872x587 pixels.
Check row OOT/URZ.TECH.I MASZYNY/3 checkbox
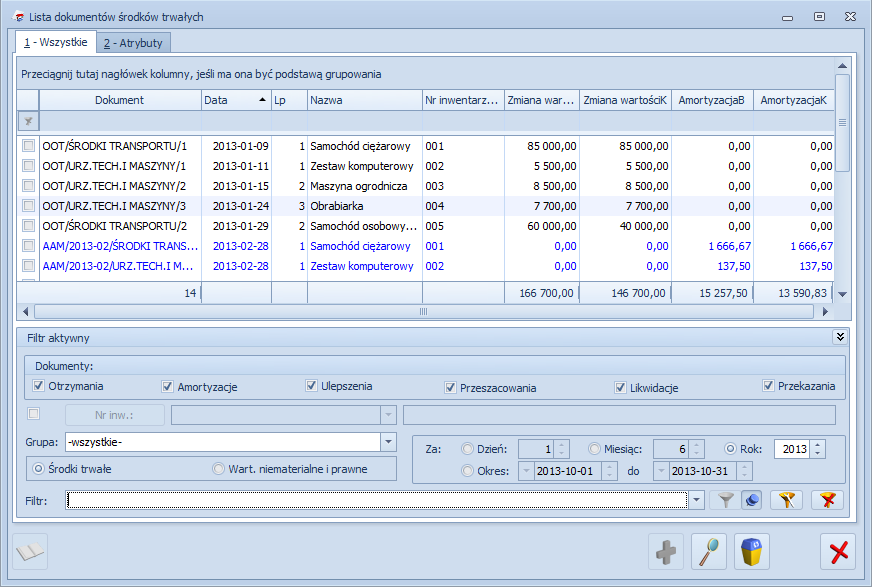click(x=28, y=206)
